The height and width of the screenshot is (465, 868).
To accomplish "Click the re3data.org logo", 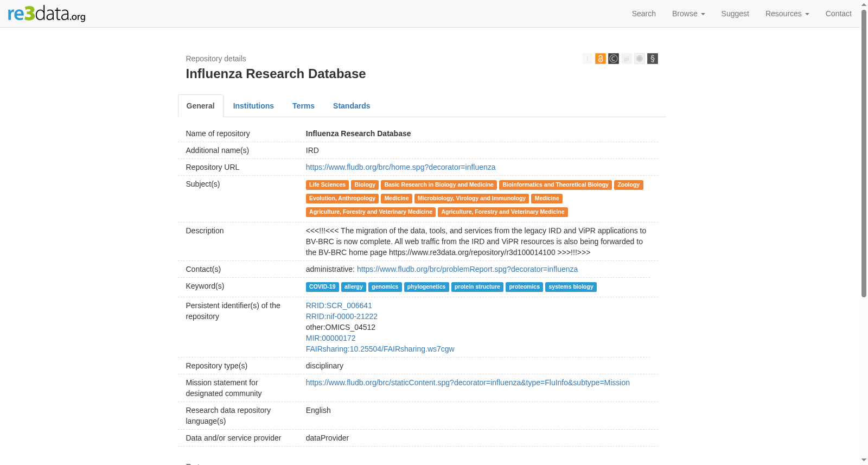I will click(47, 14).
